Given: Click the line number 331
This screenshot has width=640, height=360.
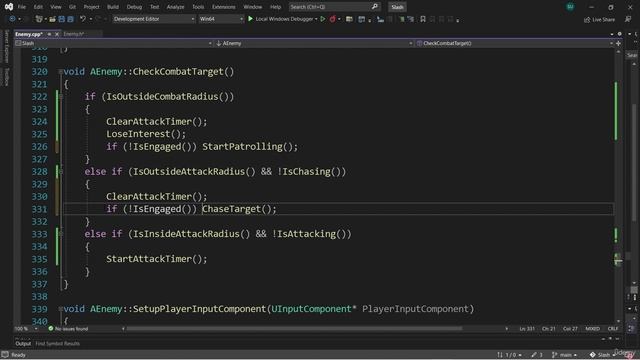Looking at the screenshot, I should (x=40, y=209).
